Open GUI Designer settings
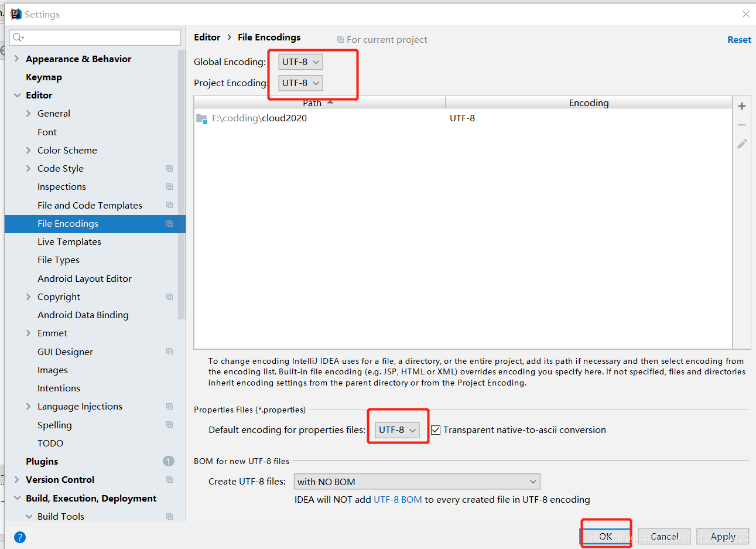 (65, 352)
